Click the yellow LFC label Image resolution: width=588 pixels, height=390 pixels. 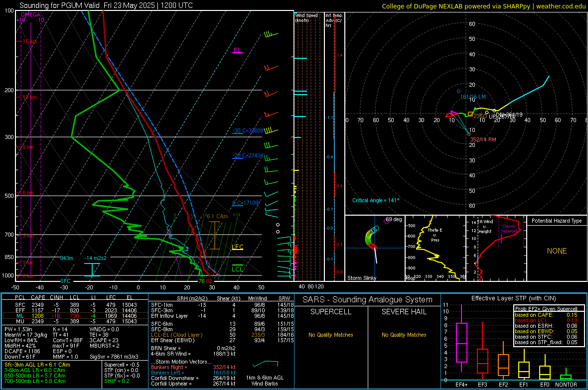tap(237, 247)
